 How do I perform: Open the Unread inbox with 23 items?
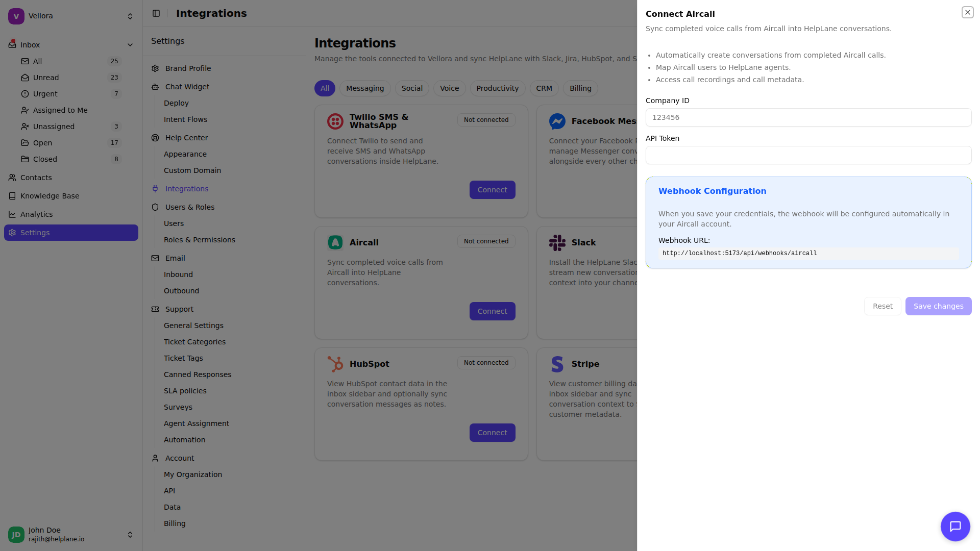click(x=71, y=78)
